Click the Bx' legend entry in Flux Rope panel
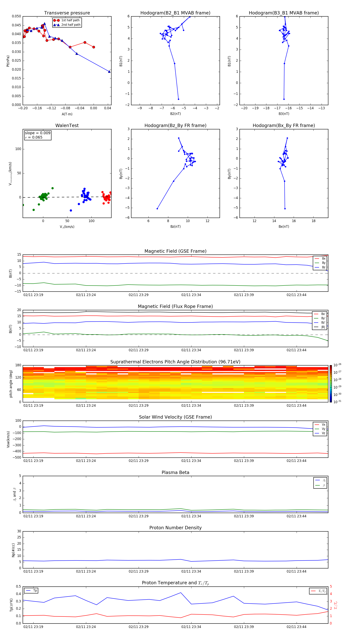Viewport: 351px width, 644px height. coord(320,314)
